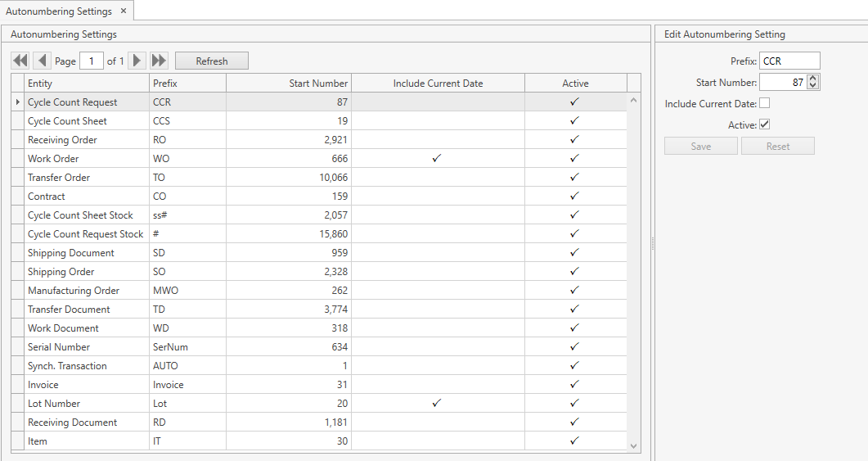The width and height of the screenshot is (868, 461).
Task: Toggle Active checkmark for Invoice row
Action: (x=575, y=385)
